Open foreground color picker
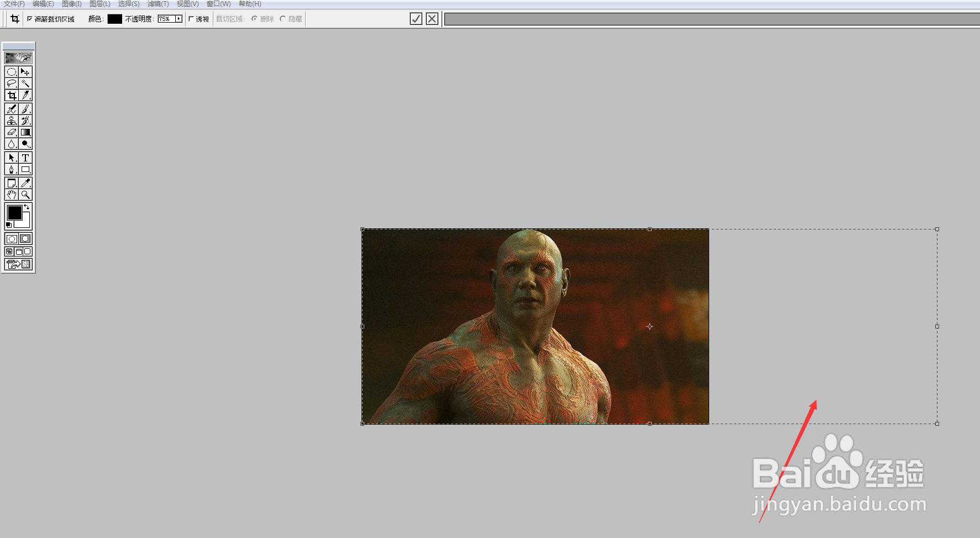This screenshot has width=980, height=538. click(14, 213)
